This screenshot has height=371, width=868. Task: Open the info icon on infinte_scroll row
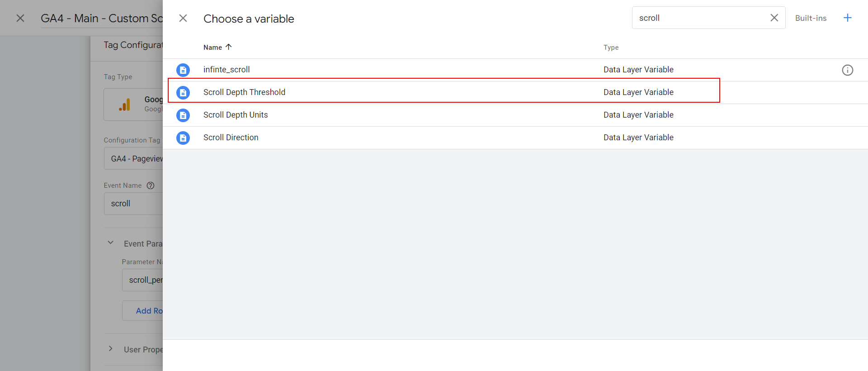click(x=848, y=70)
